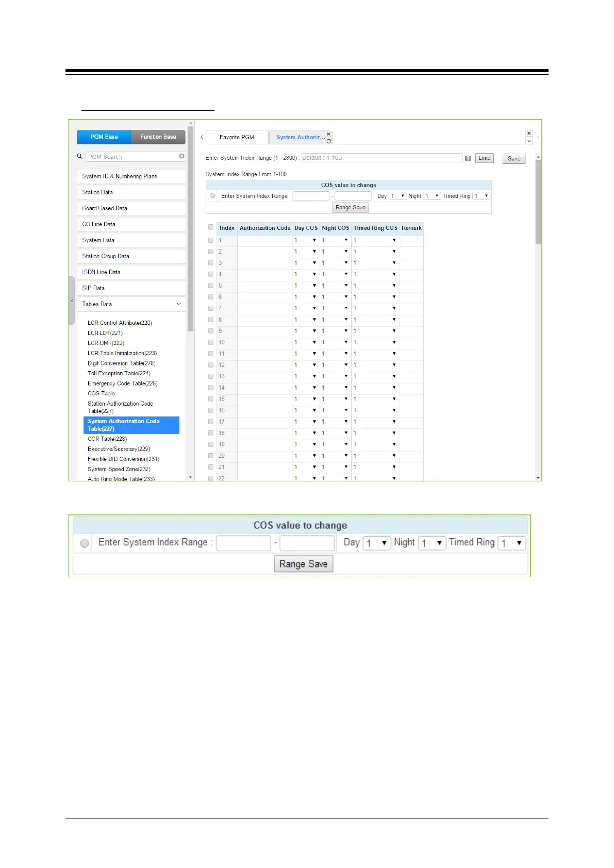
Task: Open the Board Based Data menu
Action: (131, 208)
